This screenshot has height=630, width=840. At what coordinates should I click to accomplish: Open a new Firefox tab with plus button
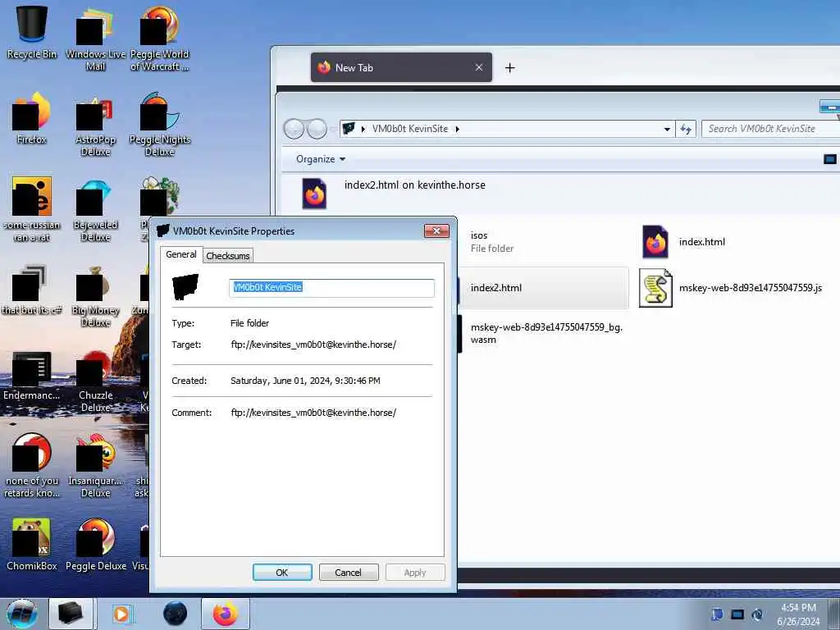(510, 67)
